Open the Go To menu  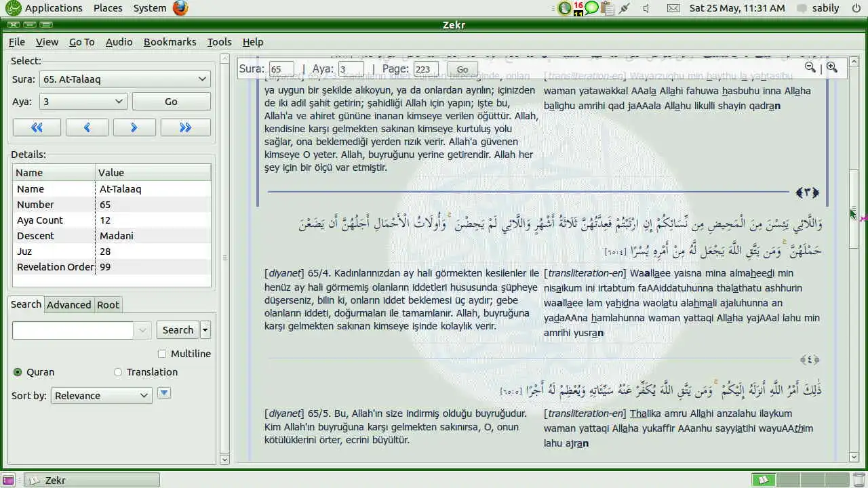click(x=81, y=42)
